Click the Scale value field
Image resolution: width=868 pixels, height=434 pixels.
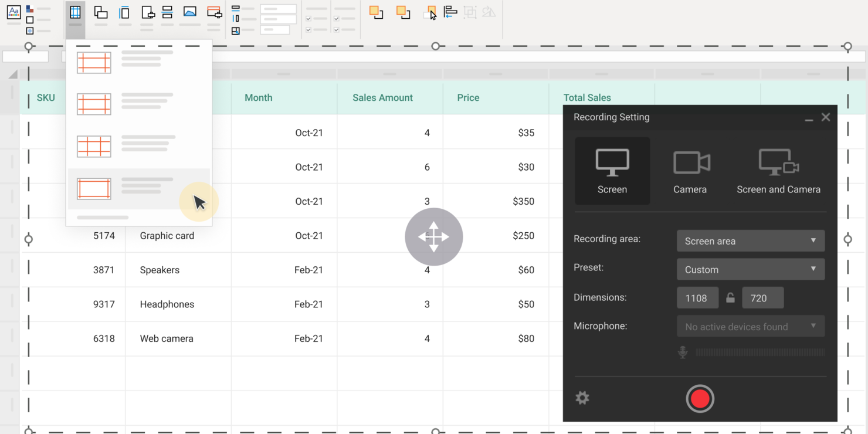point(275,29)
